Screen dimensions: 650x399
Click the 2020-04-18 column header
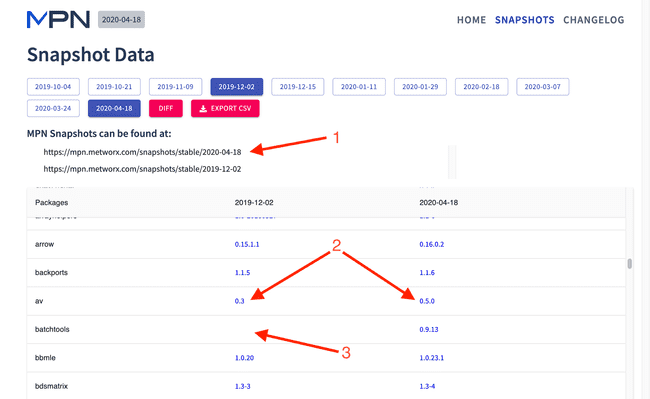439,203
